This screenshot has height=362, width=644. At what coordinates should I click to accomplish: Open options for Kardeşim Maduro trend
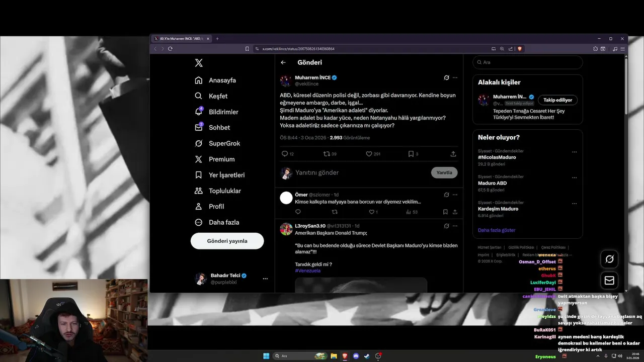click(574, 203)
